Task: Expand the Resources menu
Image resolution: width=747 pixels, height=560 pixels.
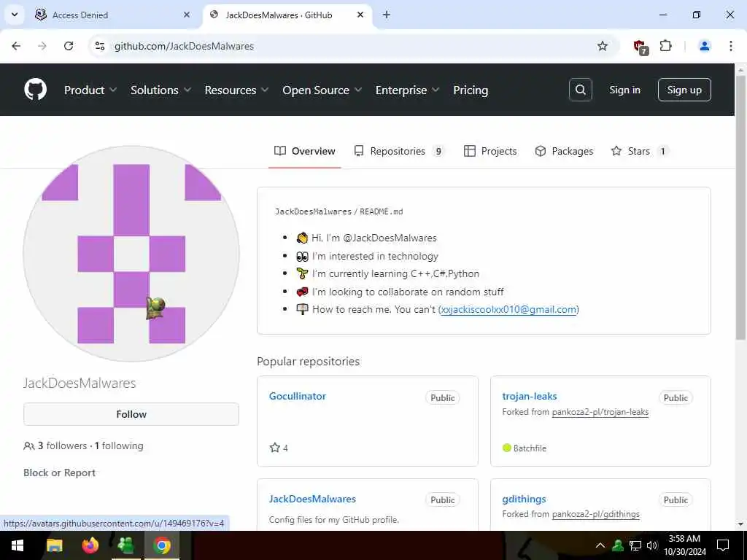Action: (x=236, y=90)
